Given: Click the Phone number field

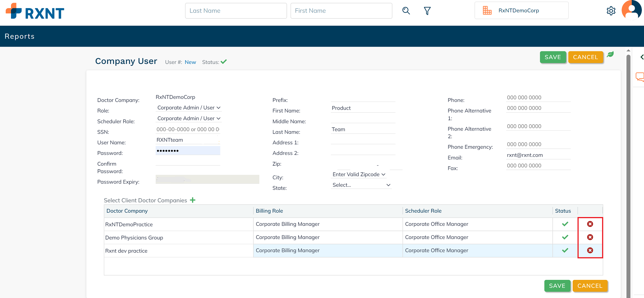Looking at the screenshot, I should click(x=538, y=98).
